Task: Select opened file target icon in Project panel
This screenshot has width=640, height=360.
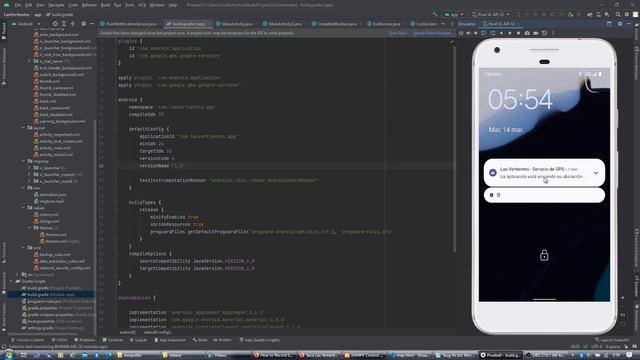Action: coord(55,24)
